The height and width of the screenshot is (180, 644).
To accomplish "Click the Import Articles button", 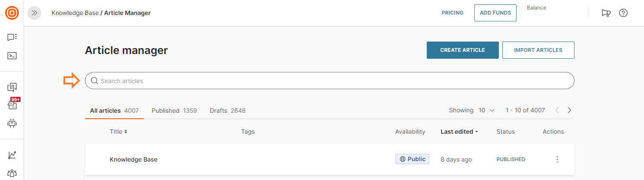I will pyautogui.click(x=538, y=50).
